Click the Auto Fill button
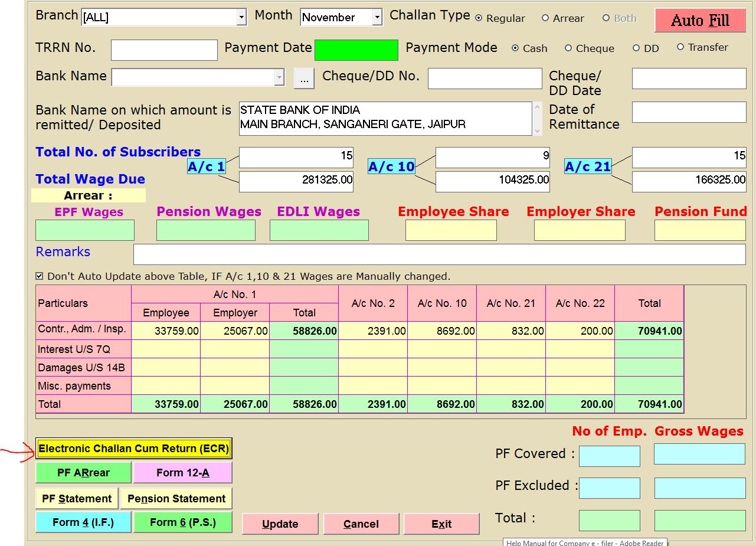 click(700, 21)
